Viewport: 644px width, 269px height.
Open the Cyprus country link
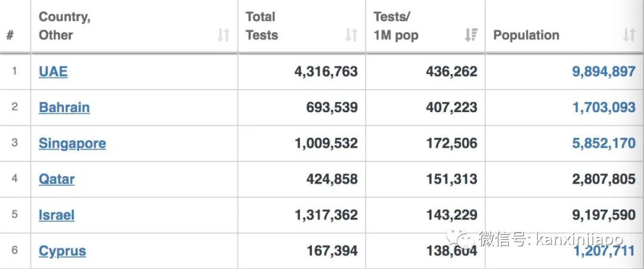(x=62, y=251)
